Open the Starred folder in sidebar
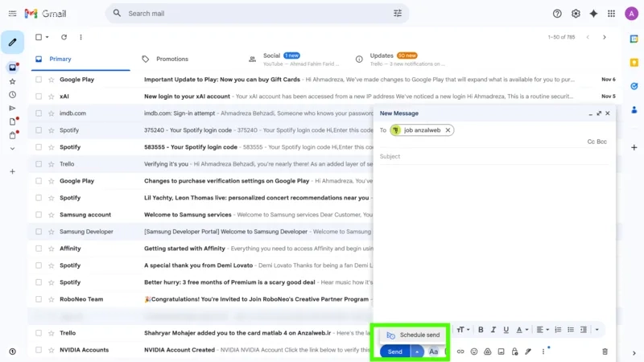The height and width of the screenshot is (362, 644). pos(12,81)
